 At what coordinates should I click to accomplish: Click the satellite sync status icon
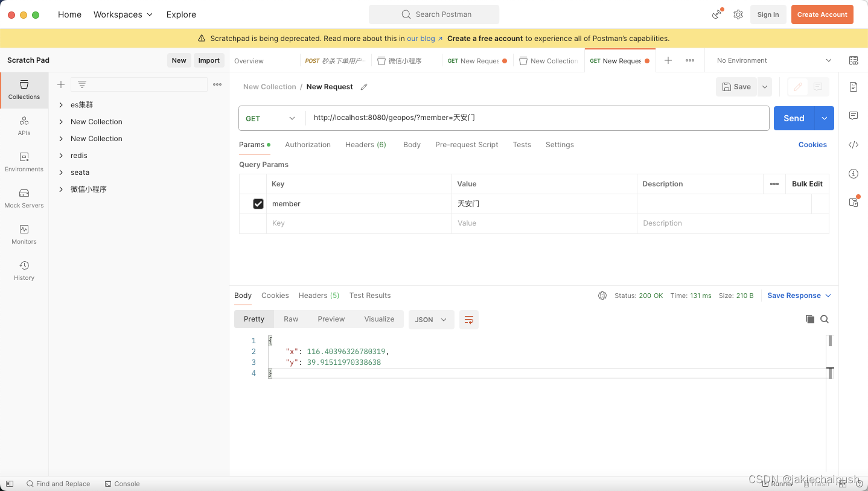[717, 14]
